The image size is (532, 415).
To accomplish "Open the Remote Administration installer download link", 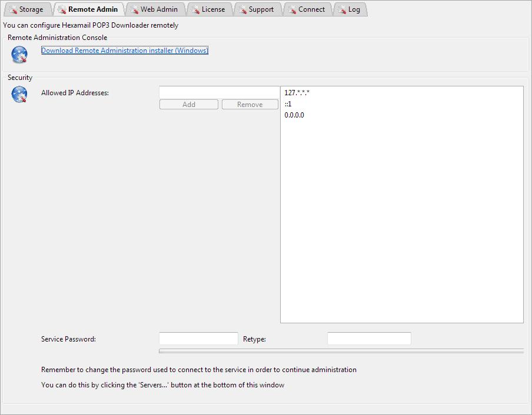I will (124, 50).
